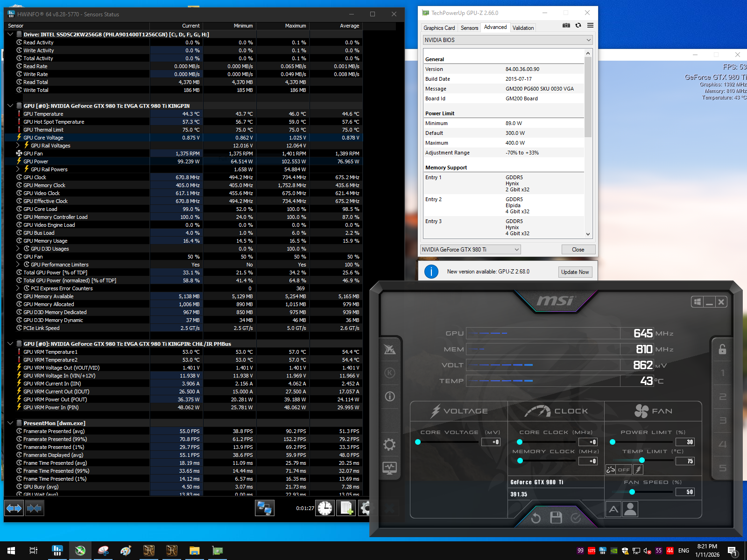Open Afterburner hardware monitor icon

point(389,468)
